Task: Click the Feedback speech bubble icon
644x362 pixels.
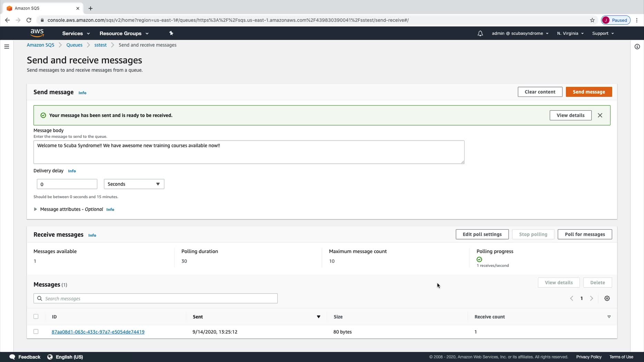Action: [12, 357]
